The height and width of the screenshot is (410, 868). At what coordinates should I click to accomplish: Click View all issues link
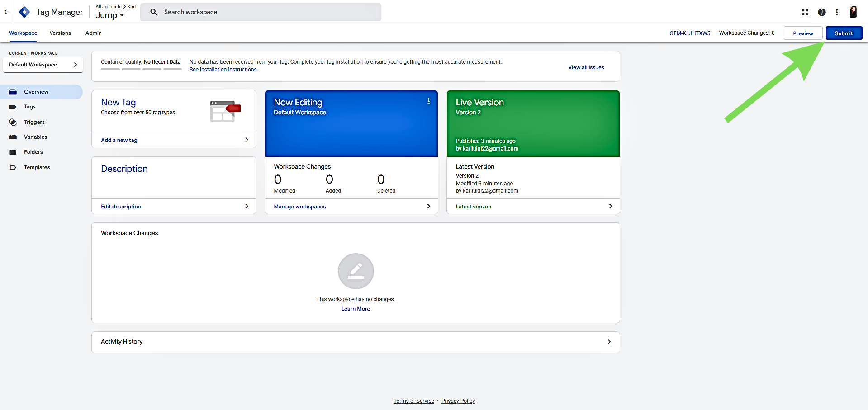tap(586, 67)
